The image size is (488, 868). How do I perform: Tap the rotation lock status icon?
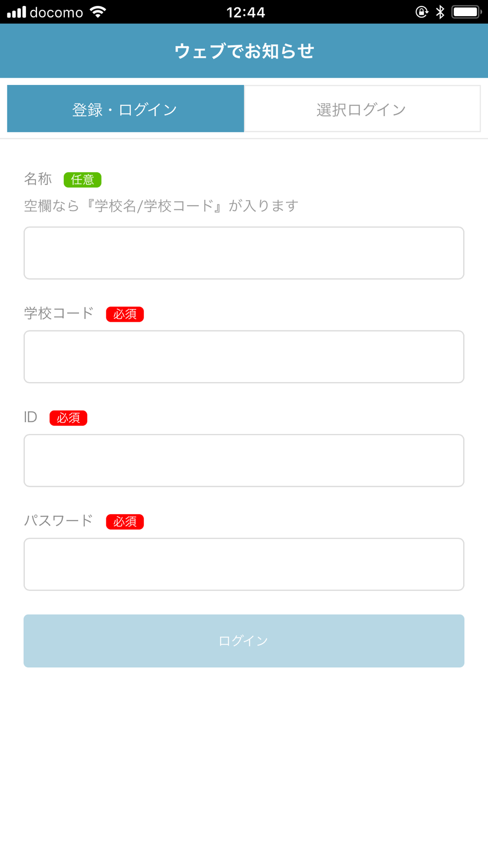422,12
